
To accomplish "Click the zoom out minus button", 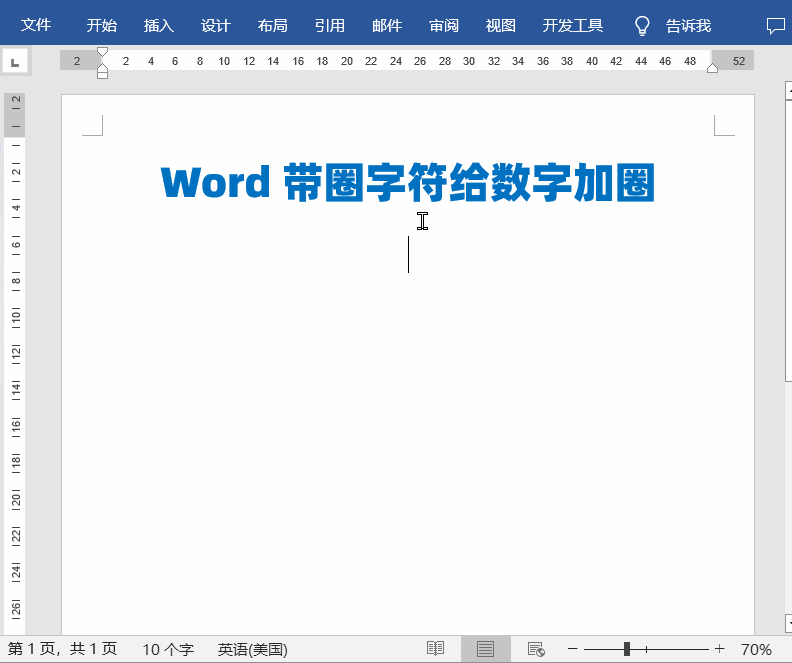I will point(572,649).
